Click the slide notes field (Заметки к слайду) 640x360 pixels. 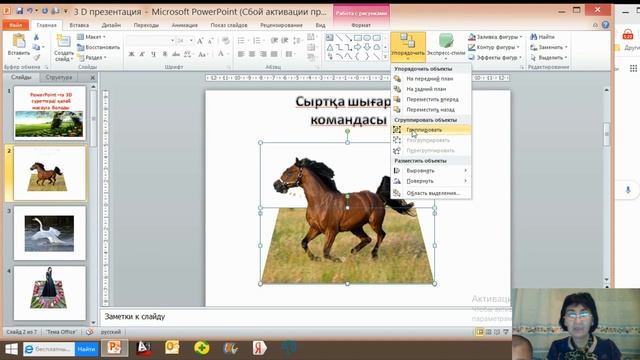tap(305, 317)
